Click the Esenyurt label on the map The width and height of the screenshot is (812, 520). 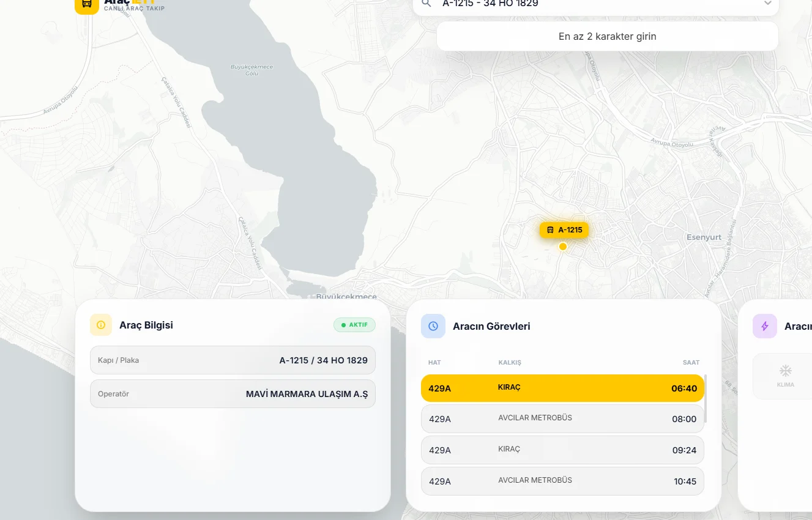coord(704,237)
